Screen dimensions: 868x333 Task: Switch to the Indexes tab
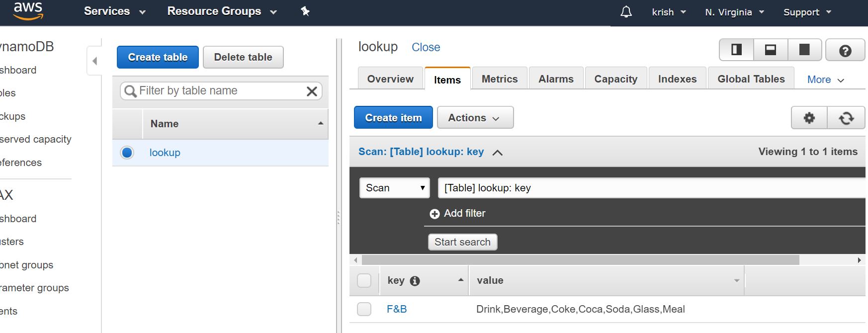point(677,79)
